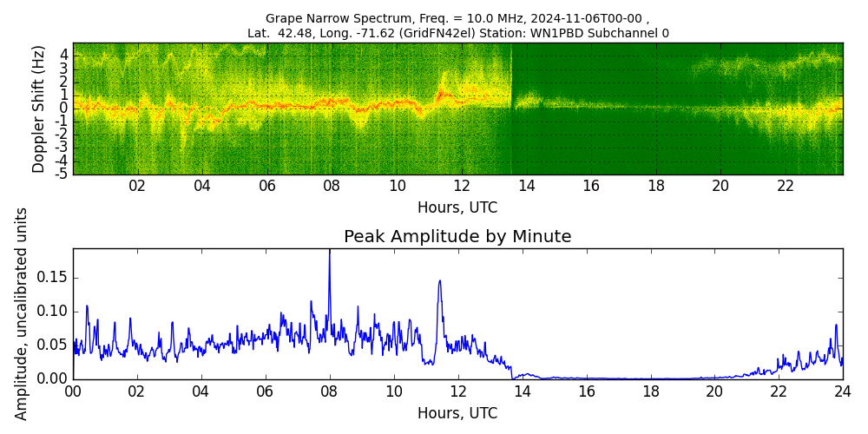Click the Doppler Shift (Hz) axis label
The width and height of the screenshot is (868, 434).
(39, 108)
